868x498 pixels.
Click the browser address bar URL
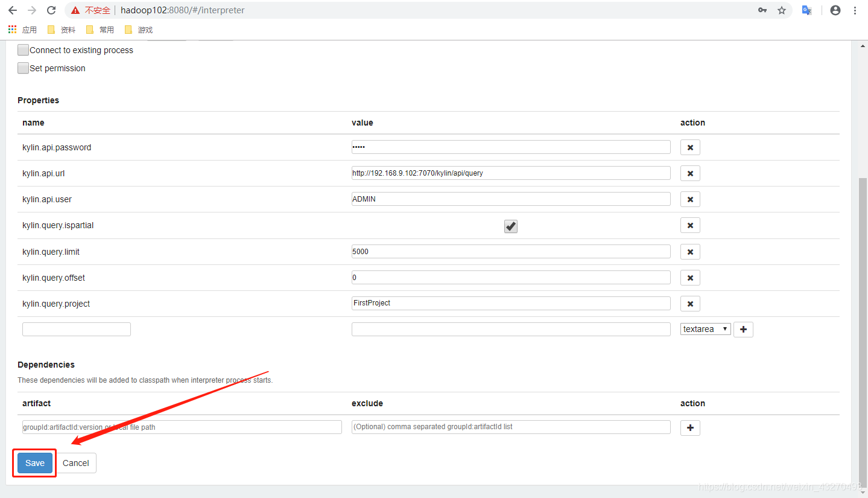coord(183,10)
